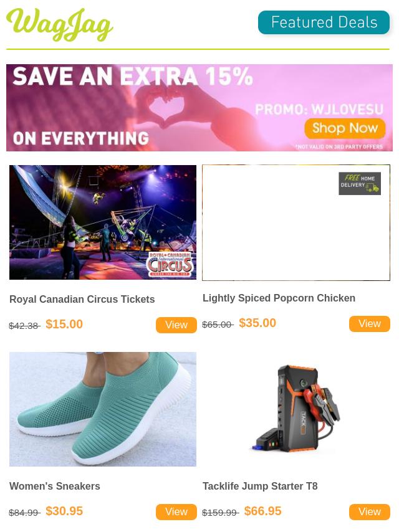399x532 pixels.
Task: Open the Royal Canadian Circus image
Action: pyautogui.click(x=102, y=222)
